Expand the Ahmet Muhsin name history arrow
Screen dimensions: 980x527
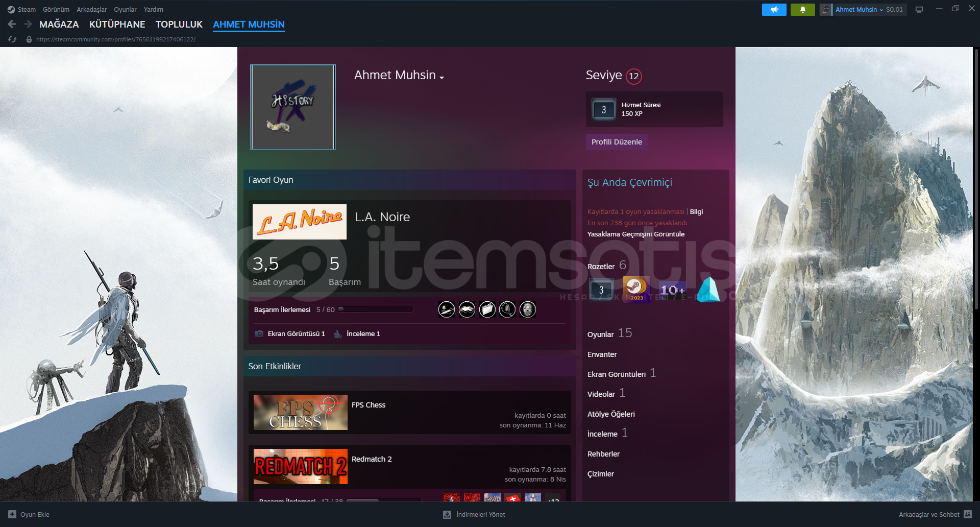[442, 78]
